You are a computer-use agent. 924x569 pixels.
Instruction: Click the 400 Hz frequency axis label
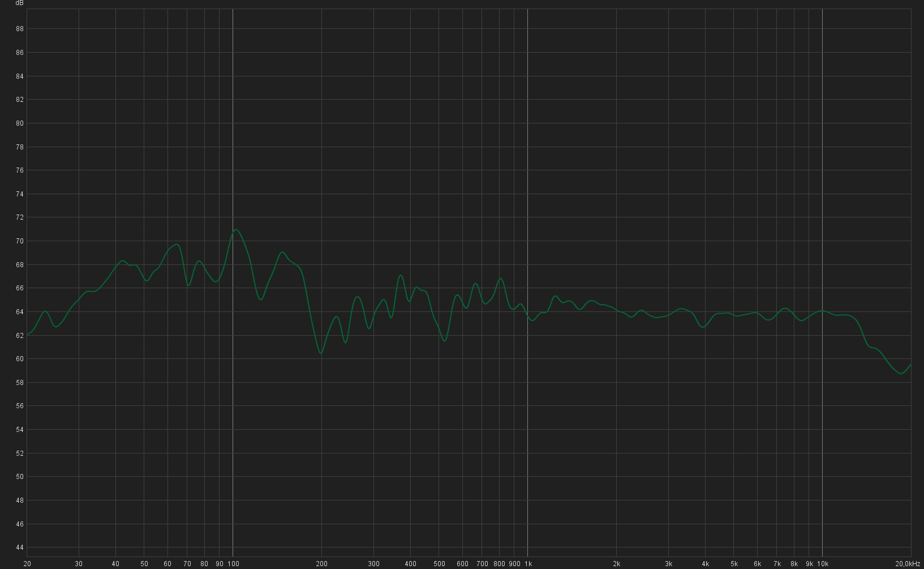411,564
